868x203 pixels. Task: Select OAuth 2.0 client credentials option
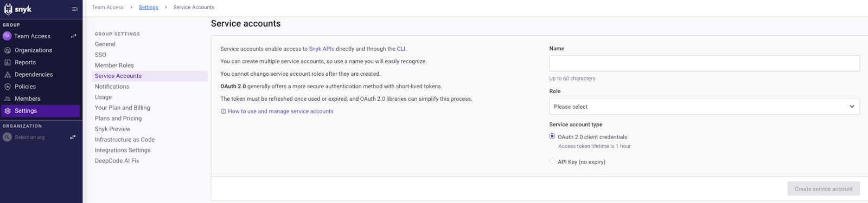pyautogui.click(x=552, y=136)
